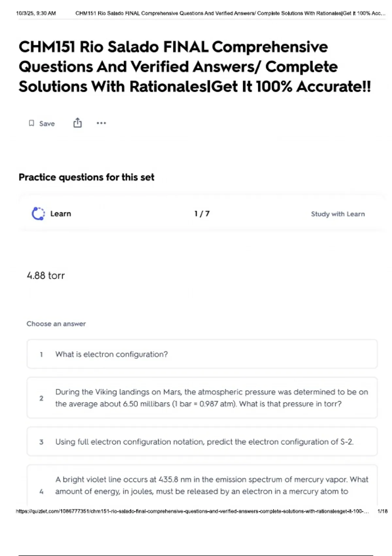Screen dimensions: 392x556
Task: Select the Save button label
Action: click(x=47, y=124)
